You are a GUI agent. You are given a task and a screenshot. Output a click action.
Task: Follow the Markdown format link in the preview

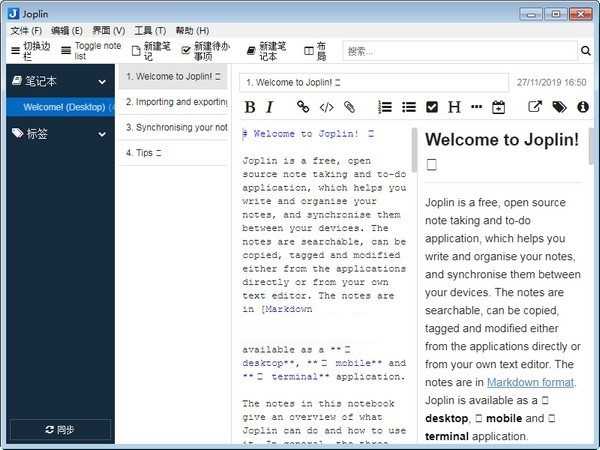point(530,382)
